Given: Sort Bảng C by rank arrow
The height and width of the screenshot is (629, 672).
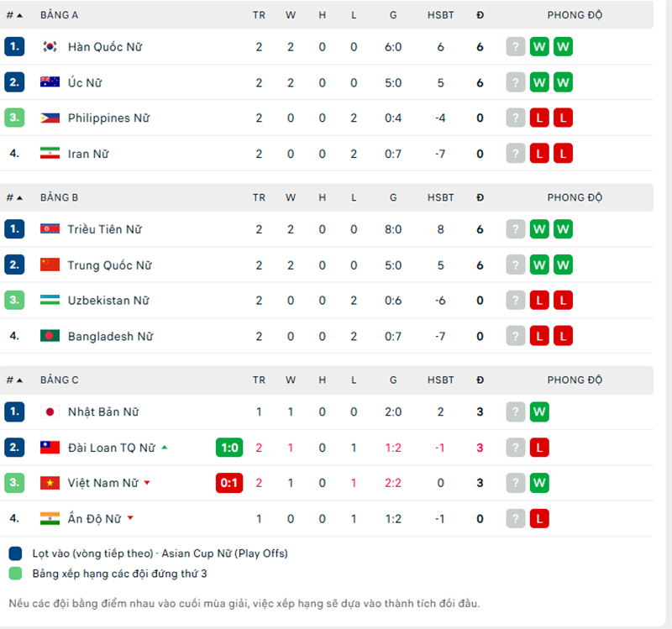Looking at the screenshot, I should click(19, 380).
